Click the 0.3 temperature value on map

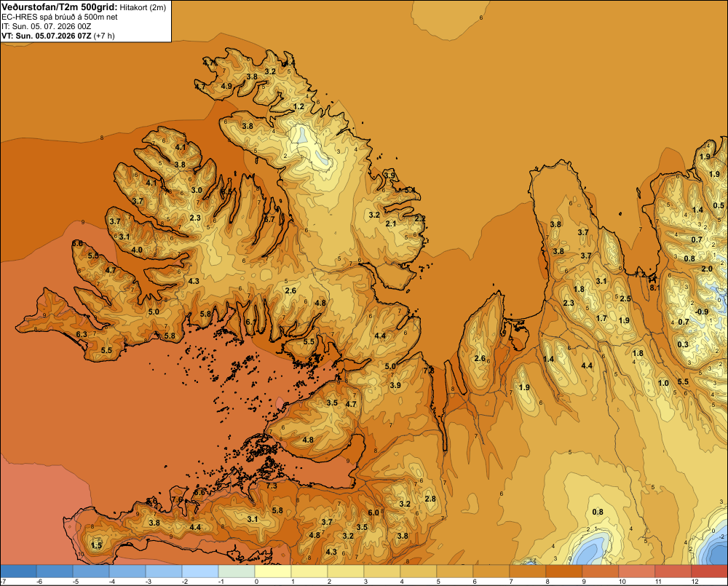click(x=683, y=344)
